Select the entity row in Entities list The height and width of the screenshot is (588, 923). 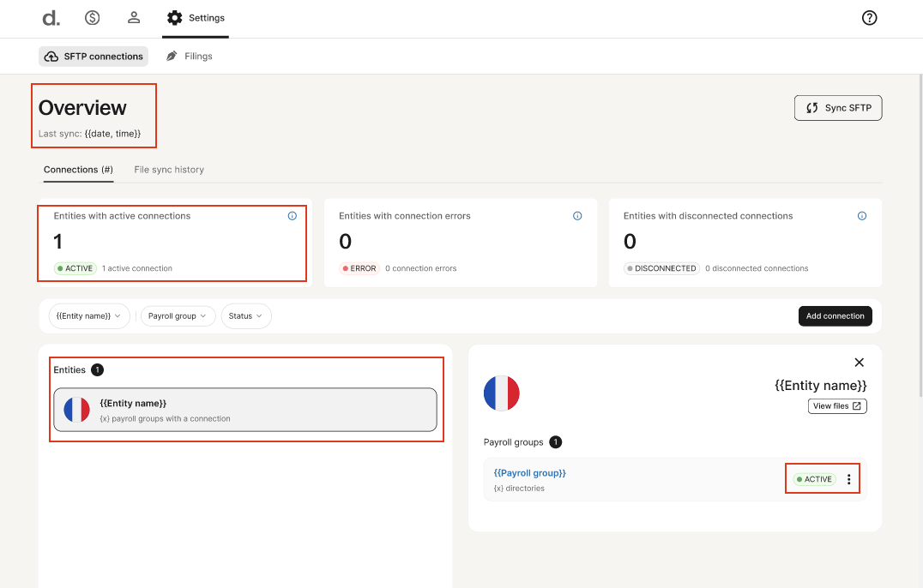coord(245,410)
